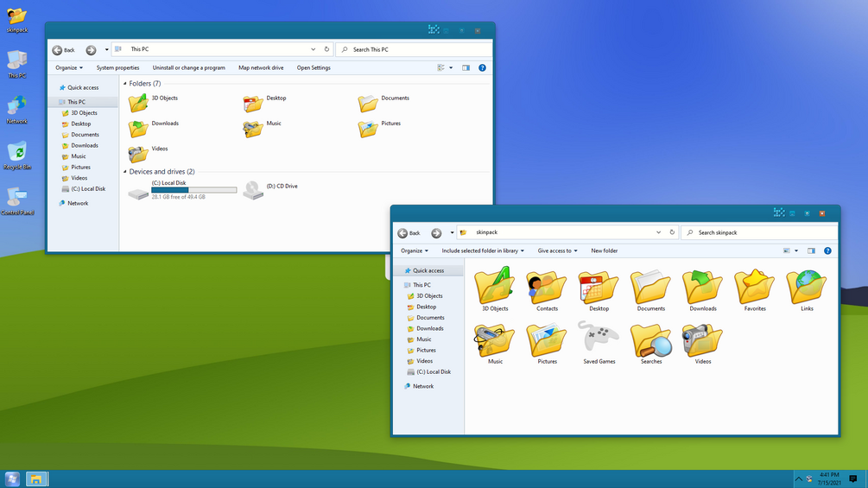Image resolution: width=868 pixels, height=488 pixels.
Task: Go Back in skinpack window
Action: tap(409, 233)
